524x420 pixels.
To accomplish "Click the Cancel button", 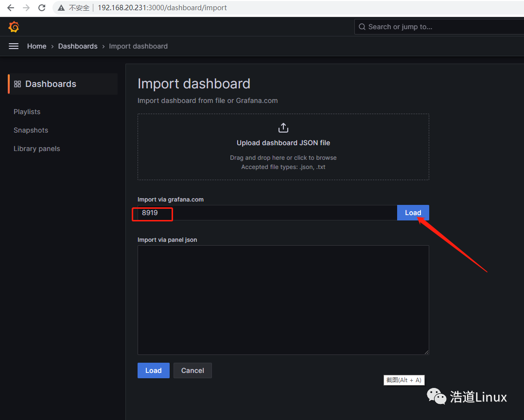I will pyautogui.click(x=192, y=370).
